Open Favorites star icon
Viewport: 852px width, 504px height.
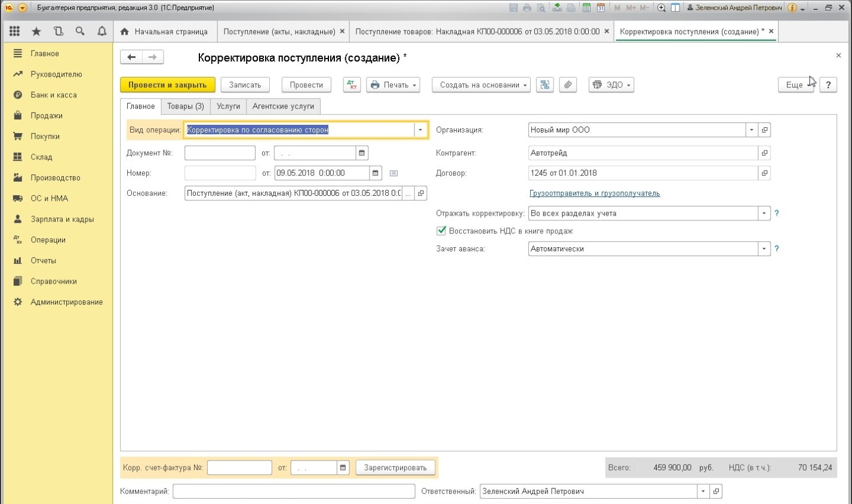[x=36, y=31]
